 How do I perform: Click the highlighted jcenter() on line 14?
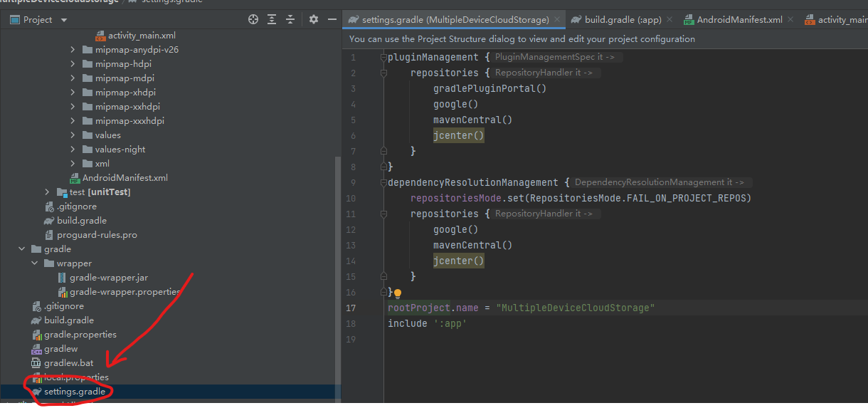point(458,261)
